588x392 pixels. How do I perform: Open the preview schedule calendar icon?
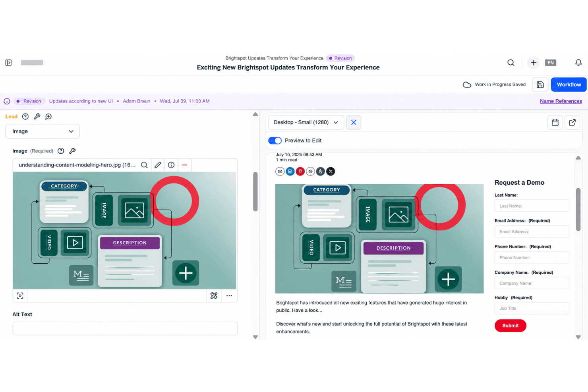[x=555, y=122]
